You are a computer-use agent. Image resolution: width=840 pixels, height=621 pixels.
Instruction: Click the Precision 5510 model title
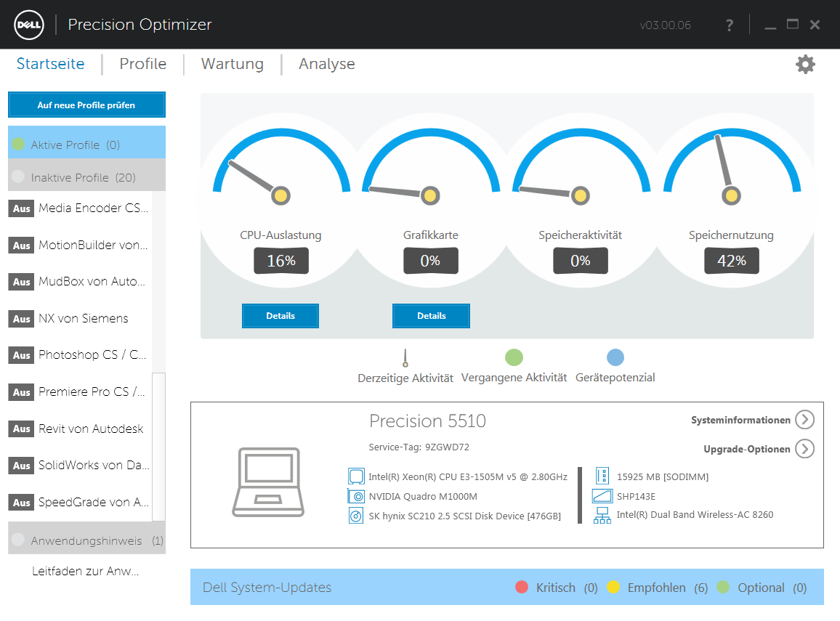pyautogui.click(x=427, y=421)
